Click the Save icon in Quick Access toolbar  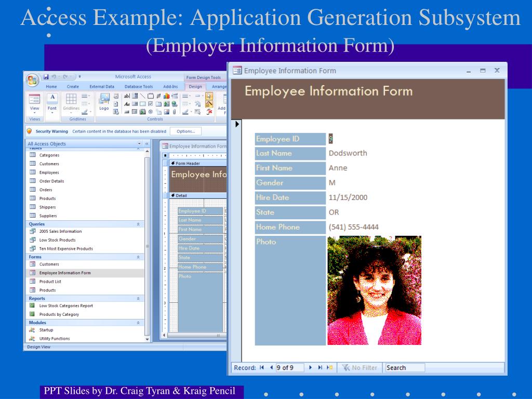tap(46, 77)
